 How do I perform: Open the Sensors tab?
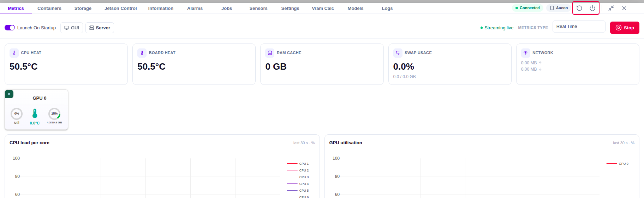[258, 8]
